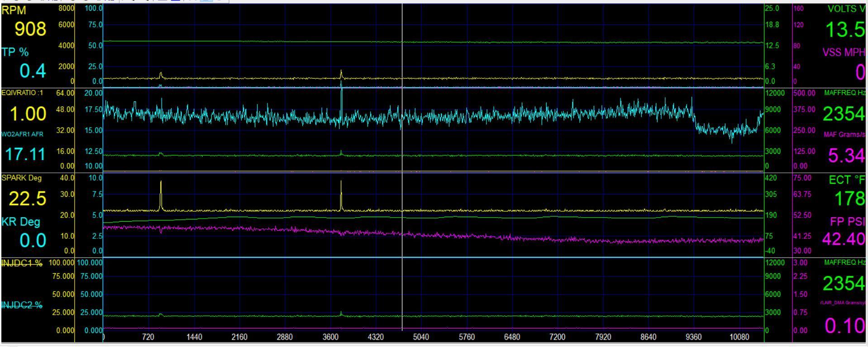
Task: Toggle the struck-through INJDC2 % channel
Action: (x=22, y=305)
